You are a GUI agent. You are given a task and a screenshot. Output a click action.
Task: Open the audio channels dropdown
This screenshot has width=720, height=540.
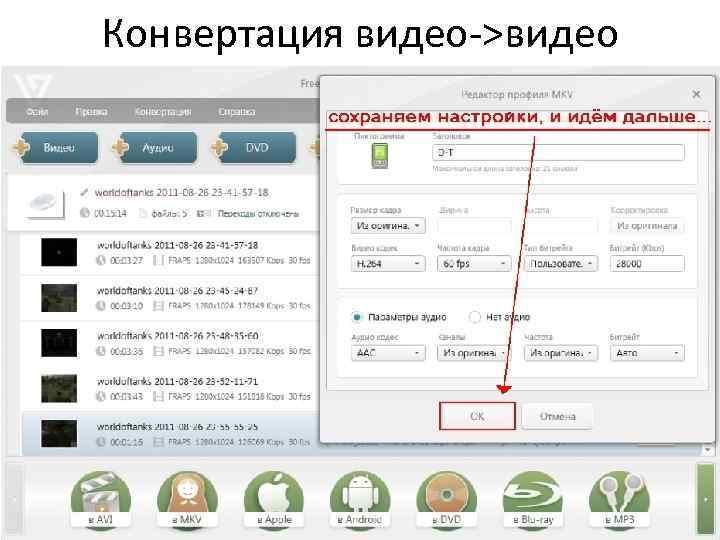pyautogui.click(x=474, y=353)
